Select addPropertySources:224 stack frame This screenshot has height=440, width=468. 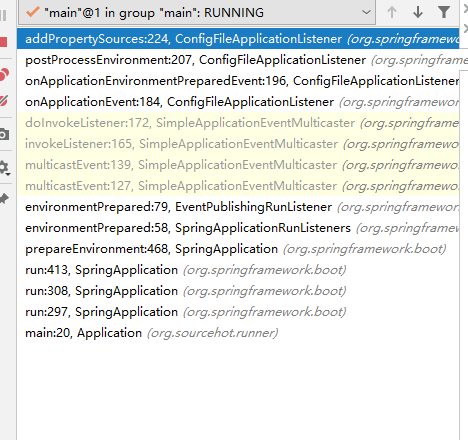pyautogui.click(x=238, y=39)
